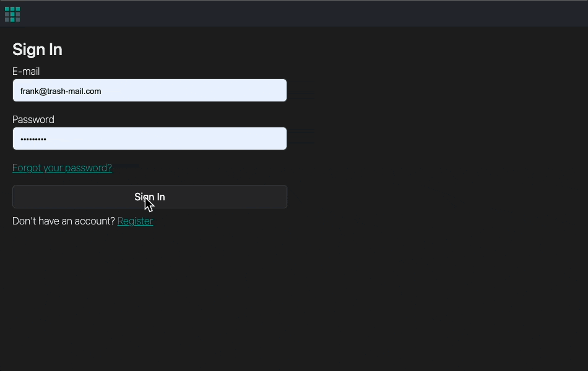Click the empty top navigation bar area
Image resolution: width=588 pixels, height=371 pixels.
coord(309,14)
